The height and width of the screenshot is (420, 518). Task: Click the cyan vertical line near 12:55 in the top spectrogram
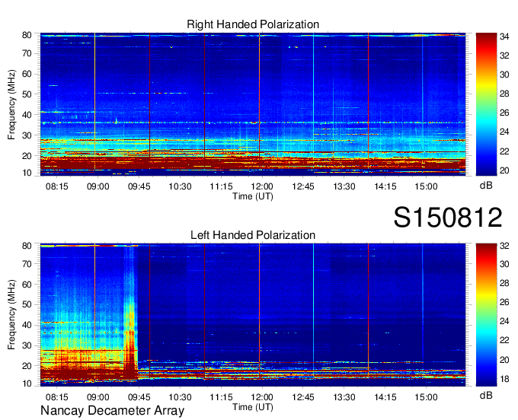pyautogui.click(x=314, y=96)
